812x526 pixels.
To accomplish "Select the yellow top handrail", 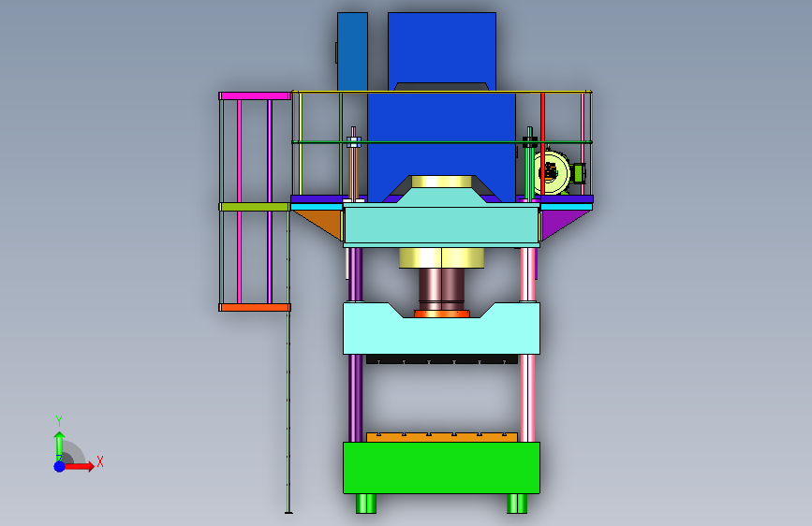I will tap(442, 92).
